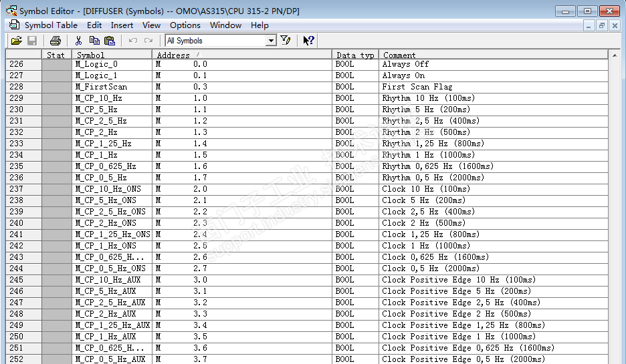Click the BOOL data type in row 228
The image size is (626, 364).
[x=355, y=87]
